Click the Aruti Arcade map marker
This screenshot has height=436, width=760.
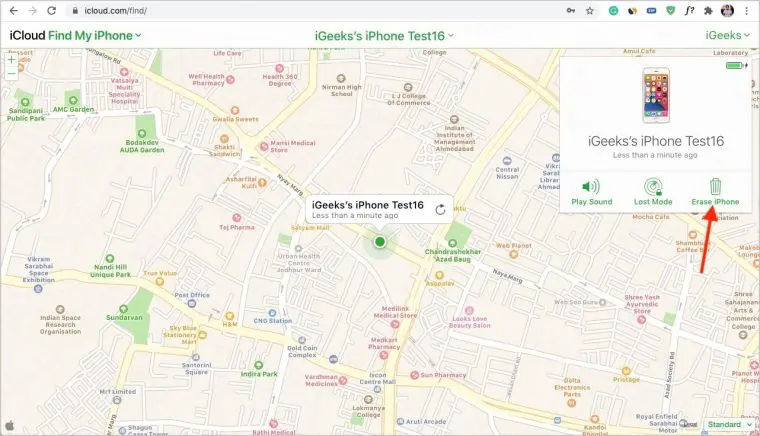(400, 421)
